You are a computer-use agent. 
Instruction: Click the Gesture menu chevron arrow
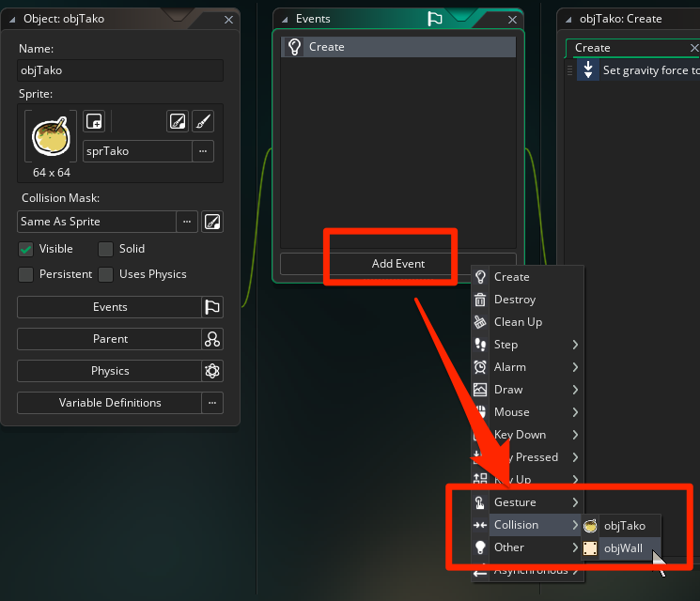click(x=575, y=502)
